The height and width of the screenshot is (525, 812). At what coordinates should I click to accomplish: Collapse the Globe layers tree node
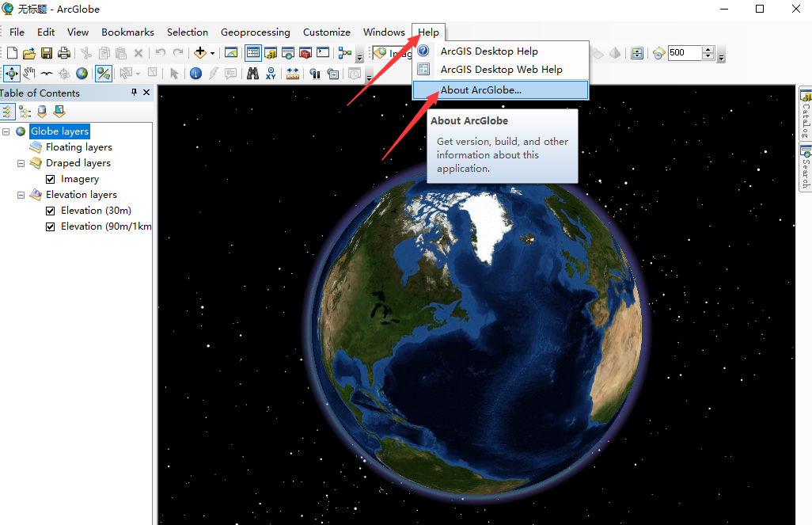[x=6, y=131]
